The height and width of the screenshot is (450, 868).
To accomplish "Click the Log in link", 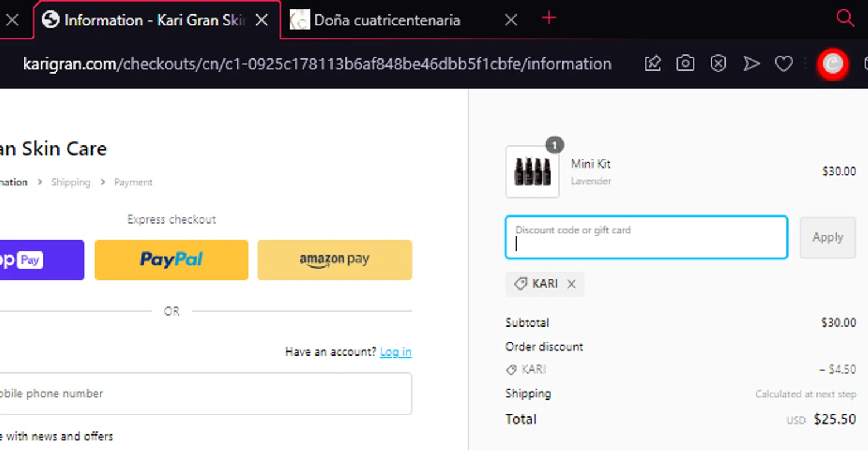I will point(396,352).
